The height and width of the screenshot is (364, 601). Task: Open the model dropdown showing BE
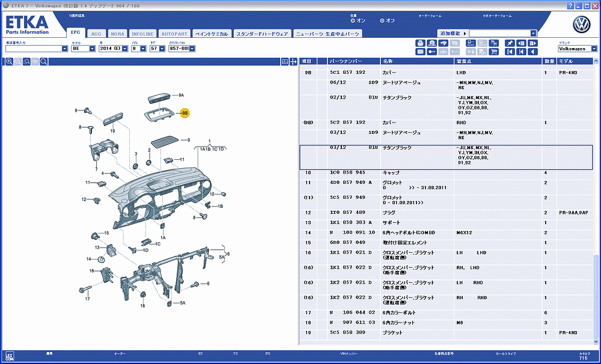point(92,49)
